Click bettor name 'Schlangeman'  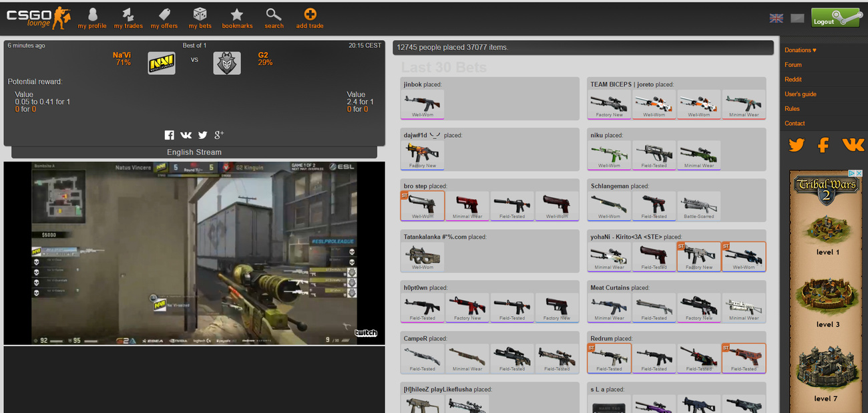click(x=610, y=186)
